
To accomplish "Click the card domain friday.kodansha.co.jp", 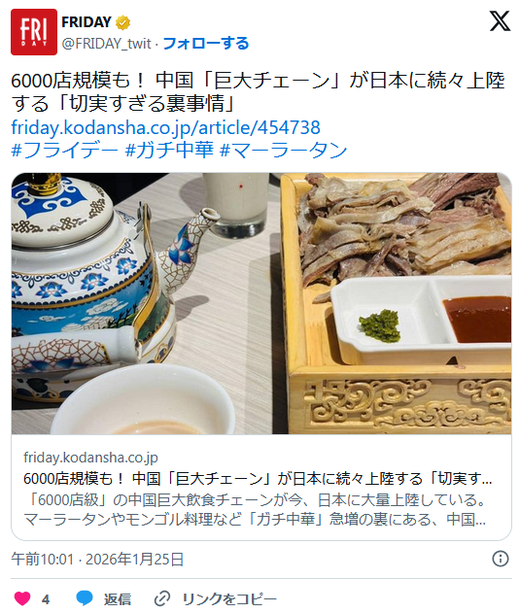I will (91, 457).
